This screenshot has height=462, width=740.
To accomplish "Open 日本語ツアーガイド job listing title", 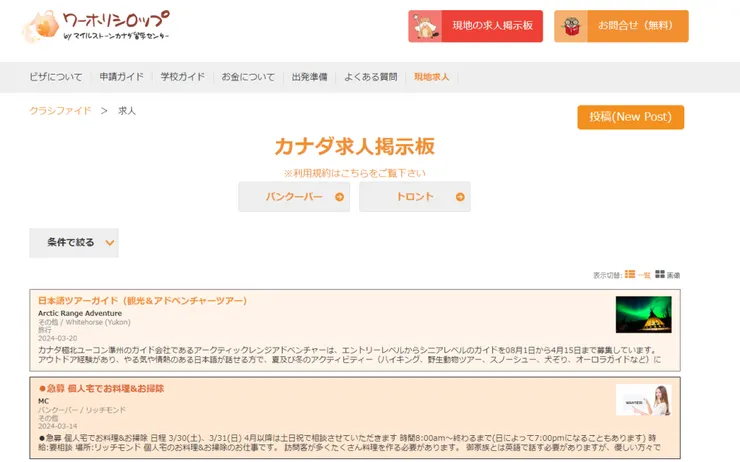I will (143, 301).
